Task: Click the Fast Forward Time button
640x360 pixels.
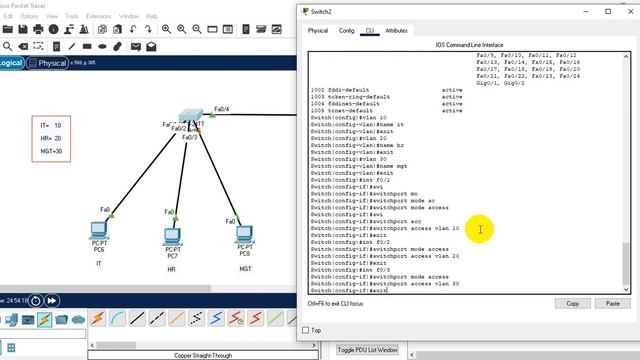Action: click(x=52, y=301)
